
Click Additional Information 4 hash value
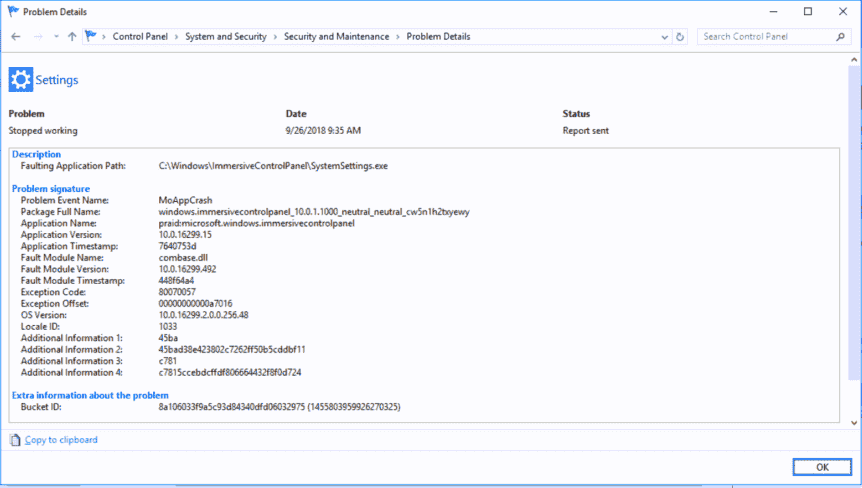230,373
